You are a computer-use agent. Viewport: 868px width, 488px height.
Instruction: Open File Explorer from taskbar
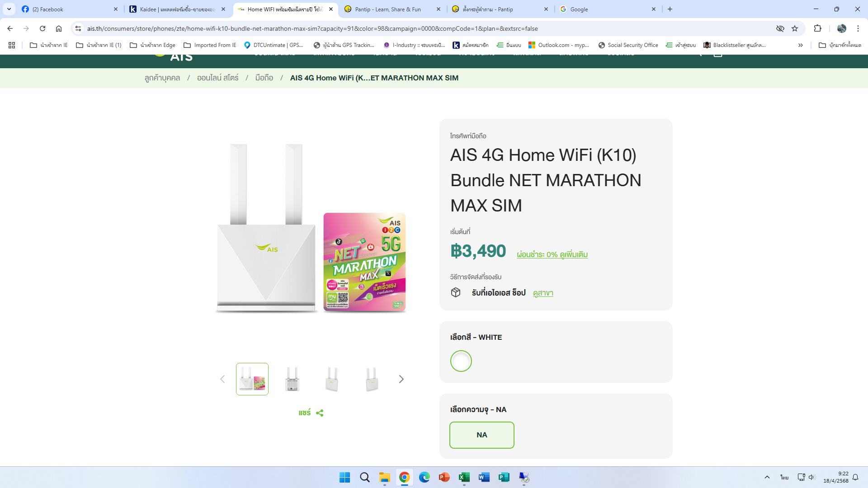pyautogui.click(x=385, y=477)
